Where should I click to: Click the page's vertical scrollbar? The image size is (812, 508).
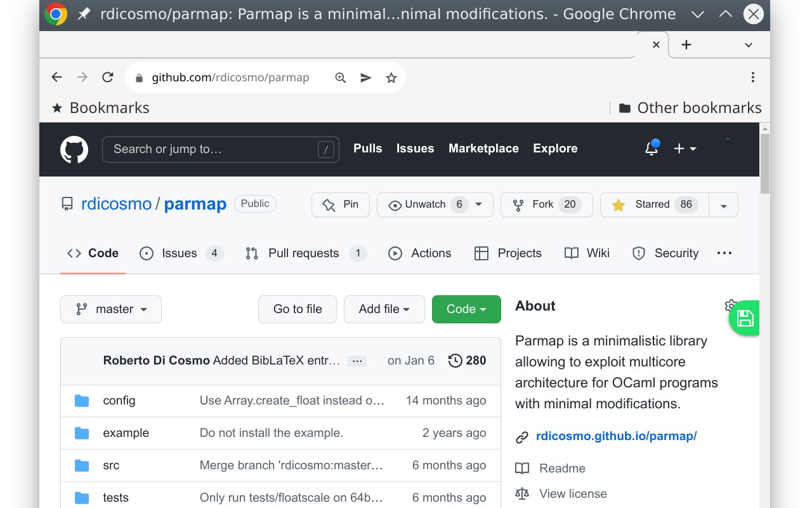click(x=764, y=165)
